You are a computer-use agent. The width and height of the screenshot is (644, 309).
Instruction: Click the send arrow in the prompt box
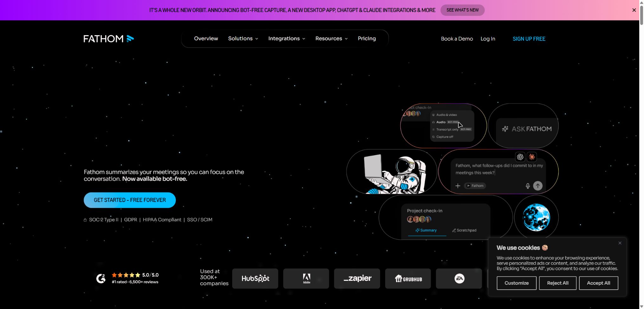538,186
